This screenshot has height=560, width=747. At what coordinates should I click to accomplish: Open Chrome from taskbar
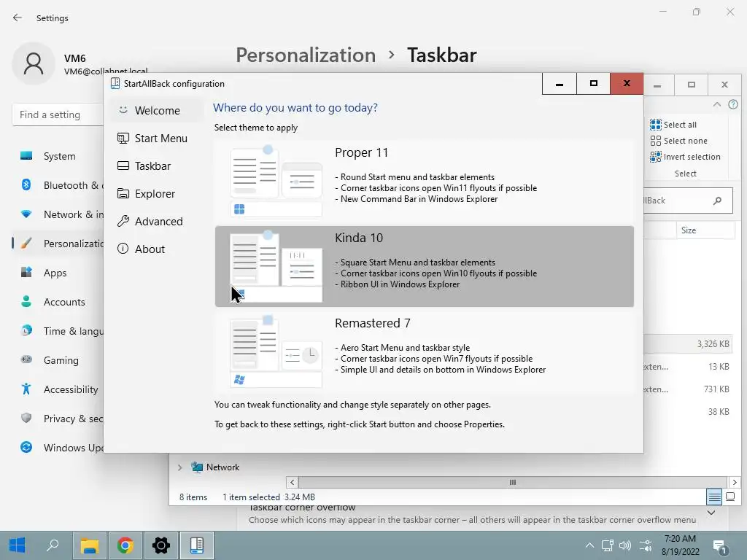125,545
